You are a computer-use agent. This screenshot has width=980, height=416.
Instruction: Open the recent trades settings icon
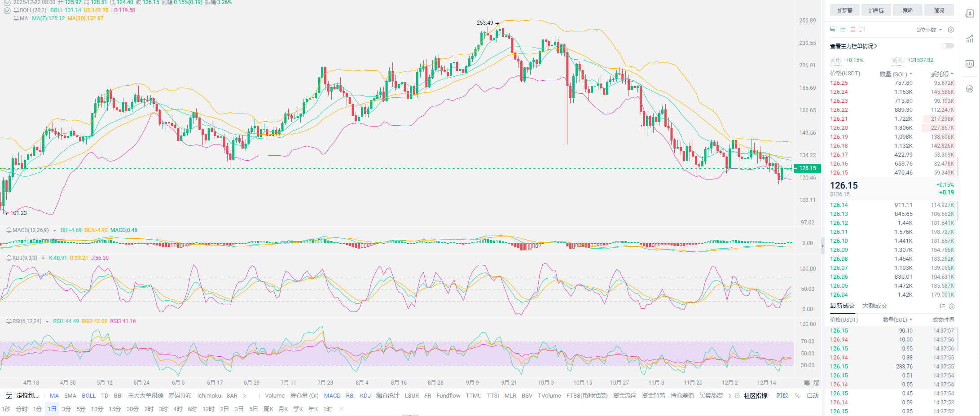point(951,307)
